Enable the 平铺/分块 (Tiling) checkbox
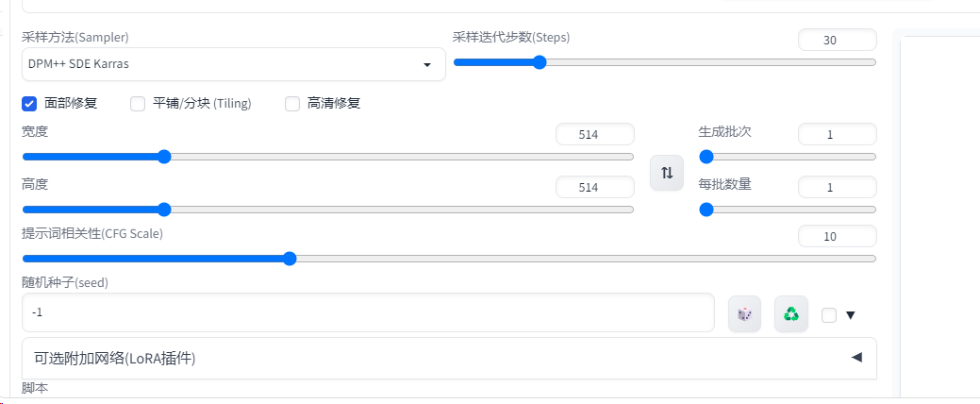 coord(138,104)
